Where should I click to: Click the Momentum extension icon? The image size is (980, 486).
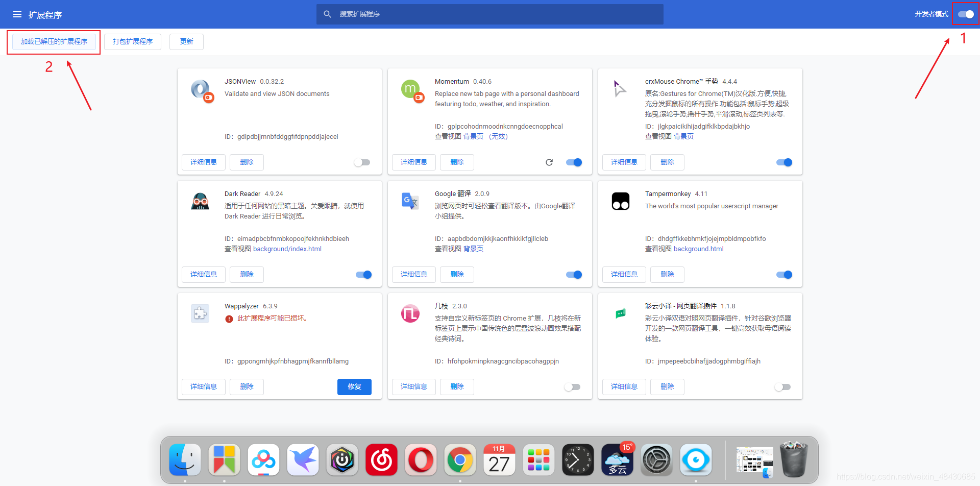(x=412, y=90)
